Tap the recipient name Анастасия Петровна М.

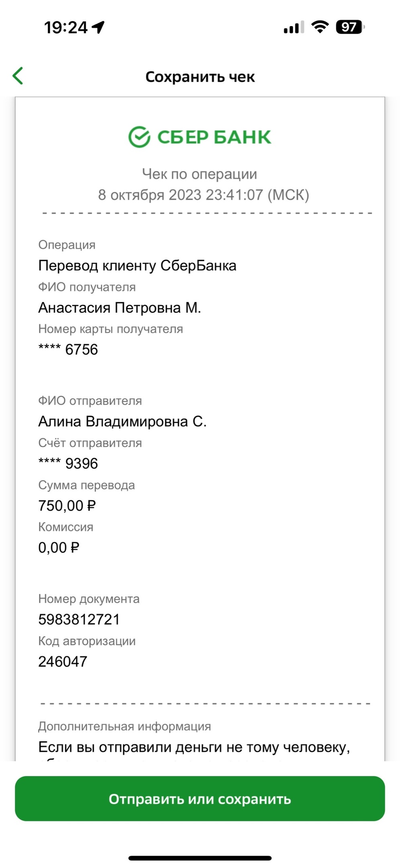pyautogui.click(x=120, y=308)
